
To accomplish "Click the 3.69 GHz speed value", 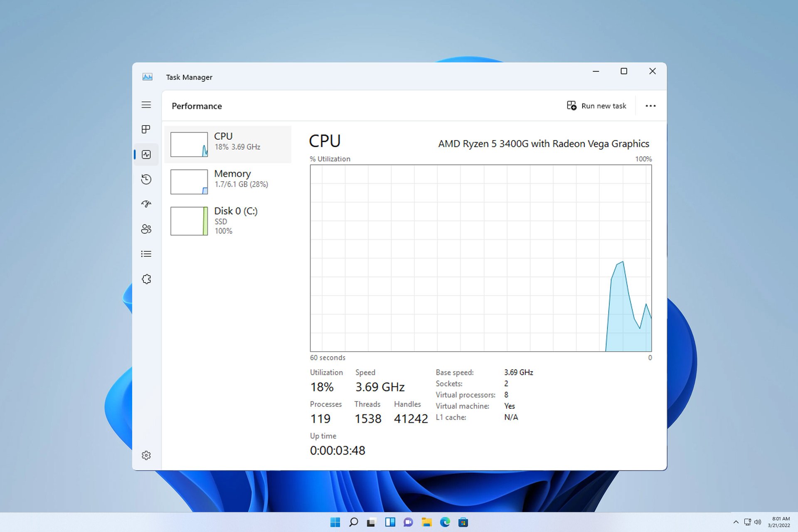I will click(x=380, y=387).
